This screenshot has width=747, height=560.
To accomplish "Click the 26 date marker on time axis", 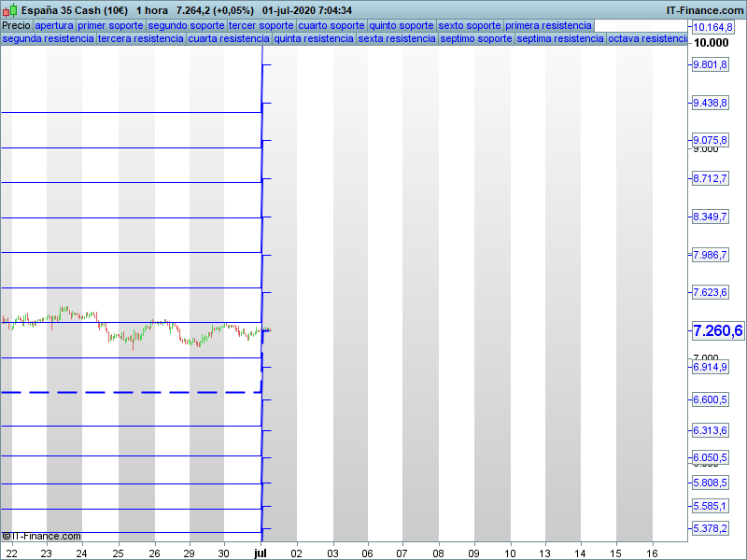I will 154,553.
